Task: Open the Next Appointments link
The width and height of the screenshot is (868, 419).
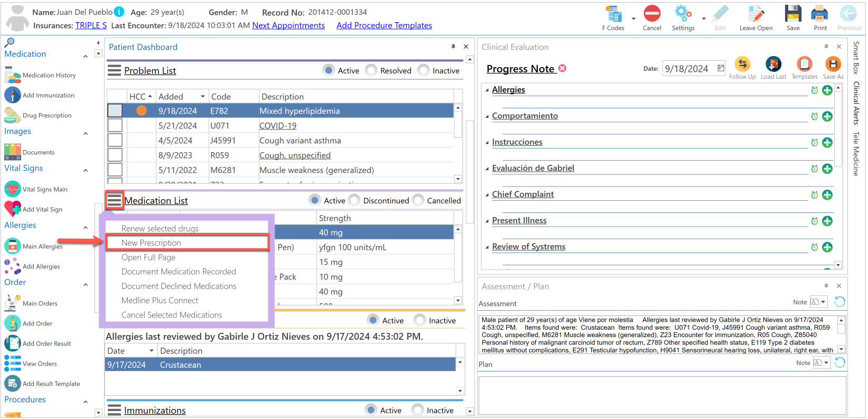Action: click(x=288, y=25)
